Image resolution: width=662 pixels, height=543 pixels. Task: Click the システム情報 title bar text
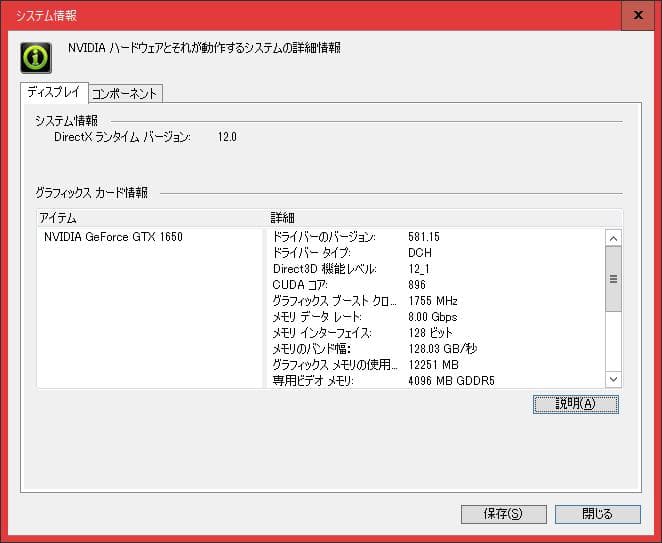46,16
